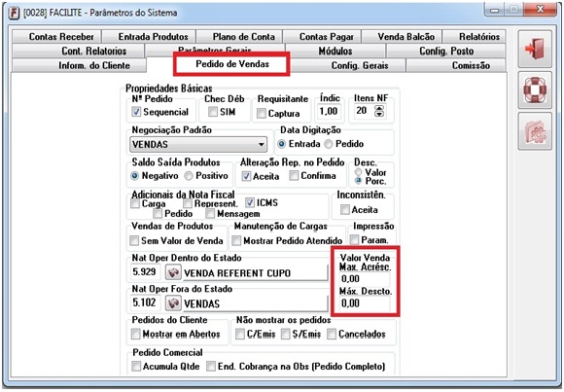Click the FACILITE app icon in title bar
The image size is (564, 392).
(x=14, y=13)
